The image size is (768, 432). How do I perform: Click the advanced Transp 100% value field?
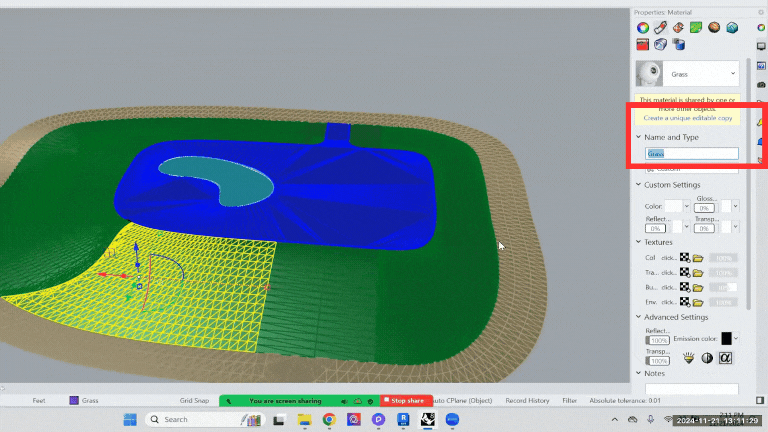tap(658, 361)
